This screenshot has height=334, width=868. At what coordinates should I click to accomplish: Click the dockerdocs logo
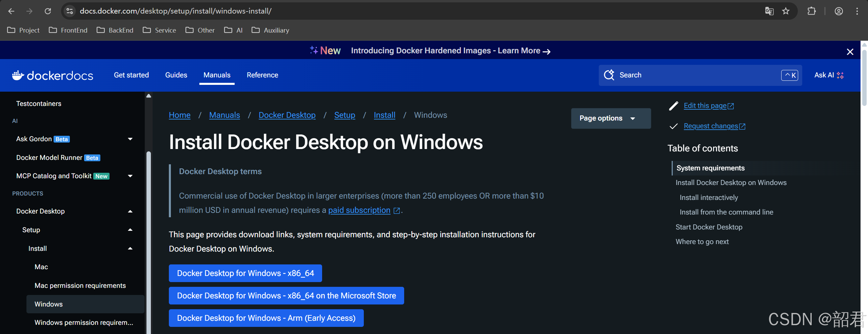pos(53,75)
